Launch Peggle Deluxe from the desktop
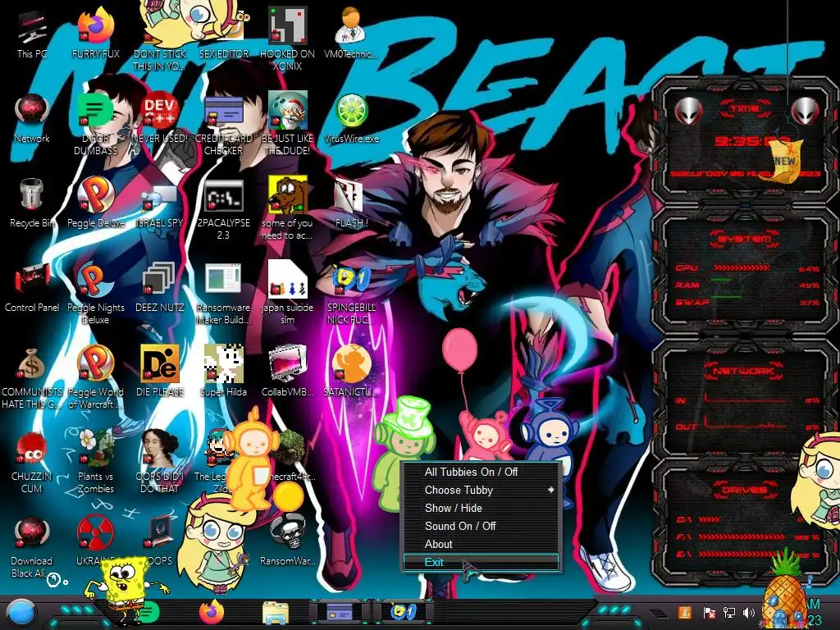840x630 pixels. (x=96, y=203)
